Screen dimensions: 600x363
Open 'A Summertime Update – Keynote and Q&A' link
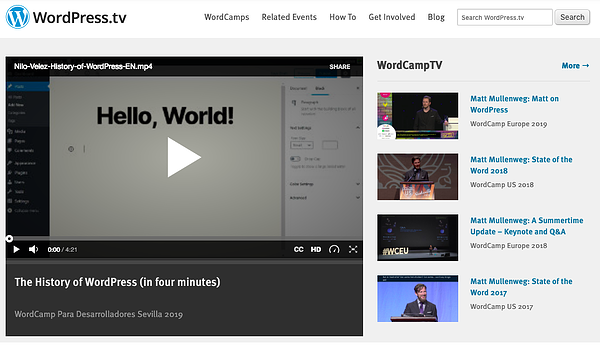pyautogui.click(x=527, y=226)
